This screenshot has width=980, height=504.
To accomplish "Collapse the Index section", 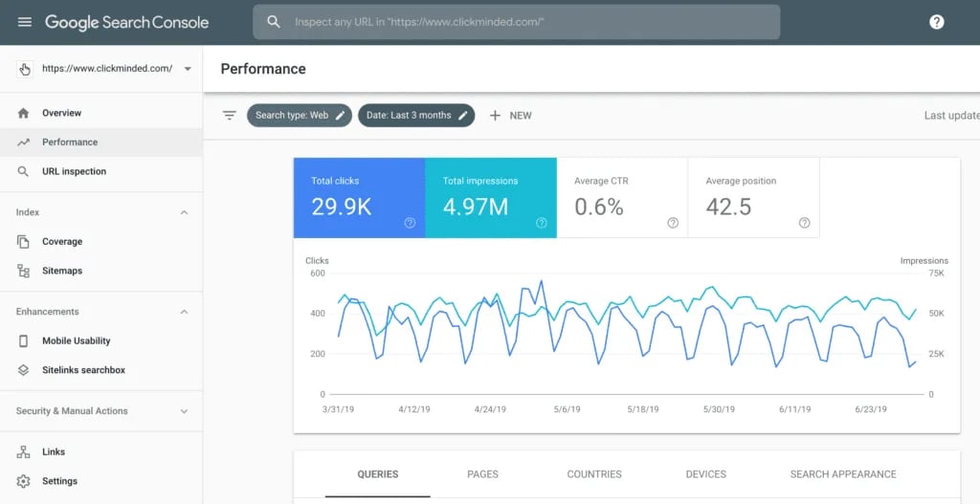I will tap(185, 212).
